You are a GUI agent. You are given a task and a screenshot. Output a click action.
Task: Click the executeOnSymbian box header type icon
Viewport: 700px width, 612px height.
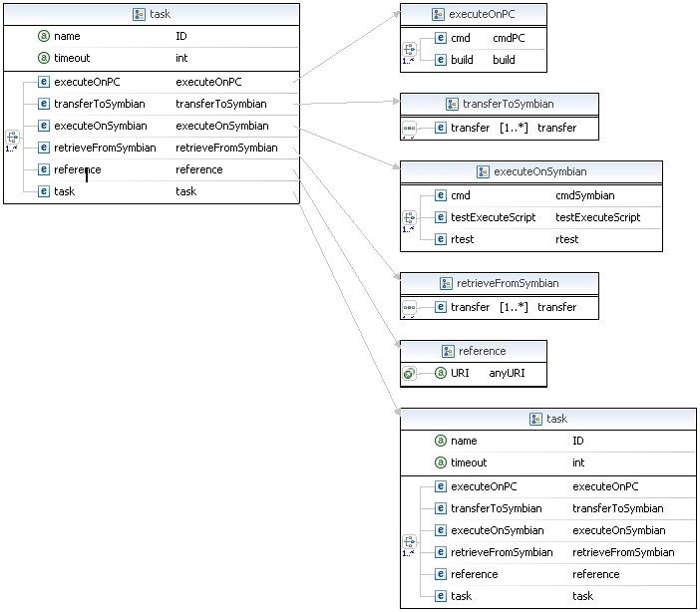(483, 171)
